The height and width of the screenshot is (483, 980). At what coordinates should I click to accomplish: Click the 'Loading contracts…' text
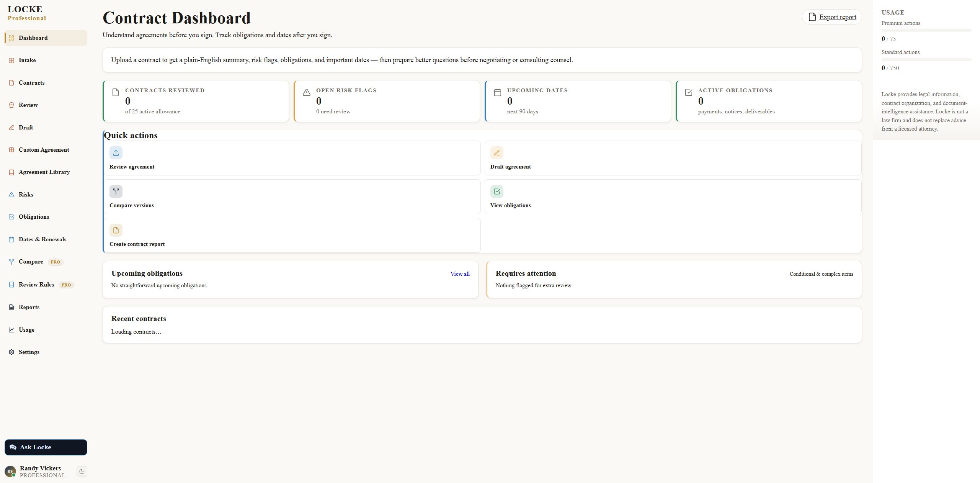[x=136, y=332]
